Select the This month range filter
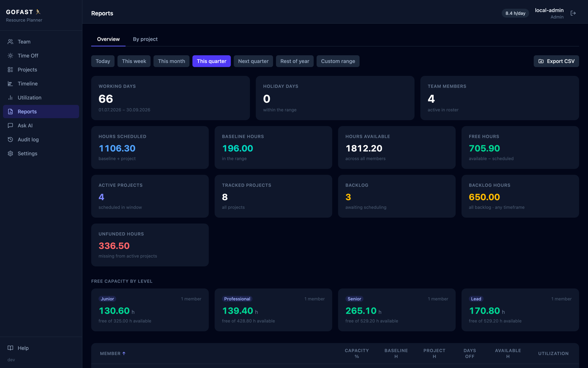The width and height of the screenshot is (588, 368). (x=172, y=61)
